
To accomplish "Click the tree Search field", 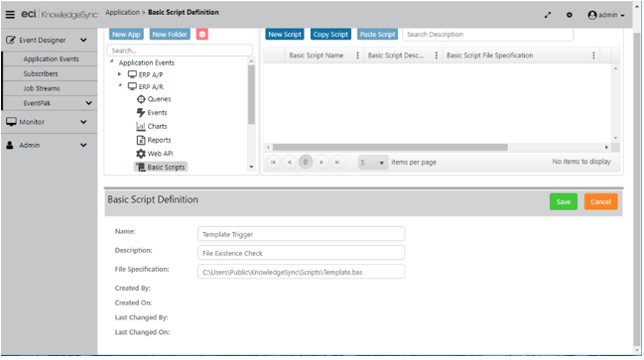I will [180, 51].
